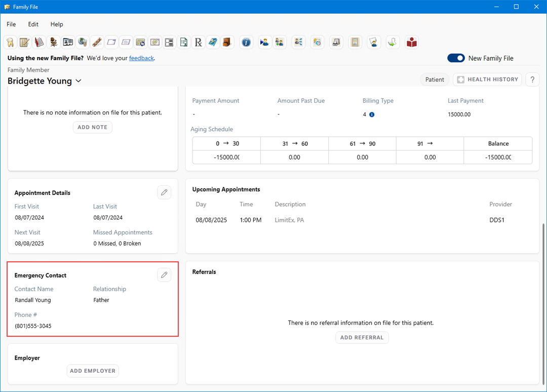
Task: Expand the Bridgette Young family member dropdown
Action: [x=79, y=81]
